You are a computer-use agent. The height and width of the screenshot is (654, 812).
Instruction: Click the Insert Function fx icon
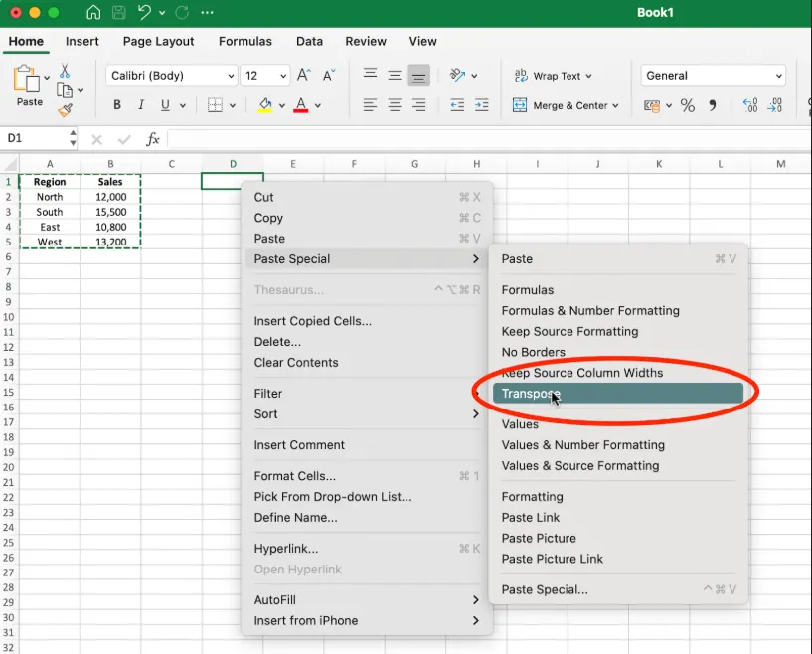point(153,139)
